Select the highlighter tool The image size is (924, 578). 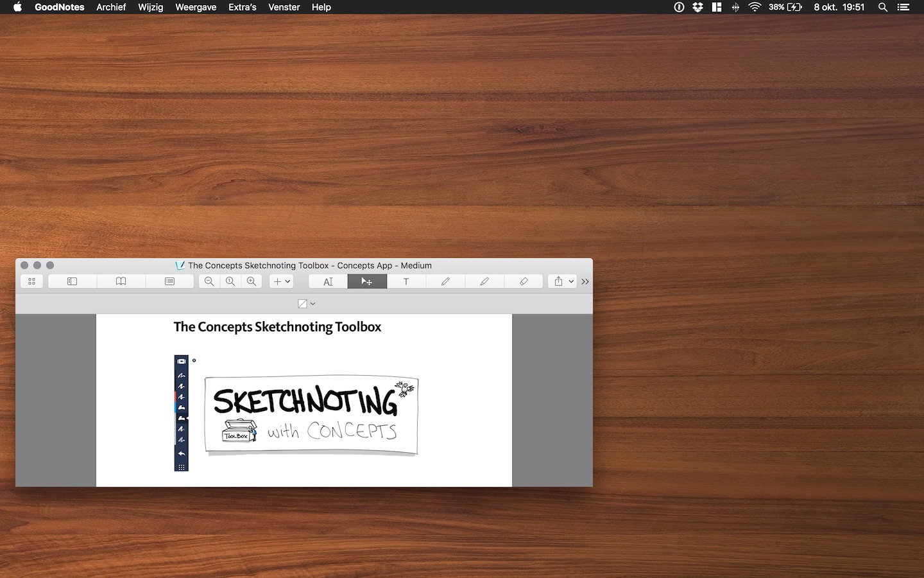pos(484,281)
